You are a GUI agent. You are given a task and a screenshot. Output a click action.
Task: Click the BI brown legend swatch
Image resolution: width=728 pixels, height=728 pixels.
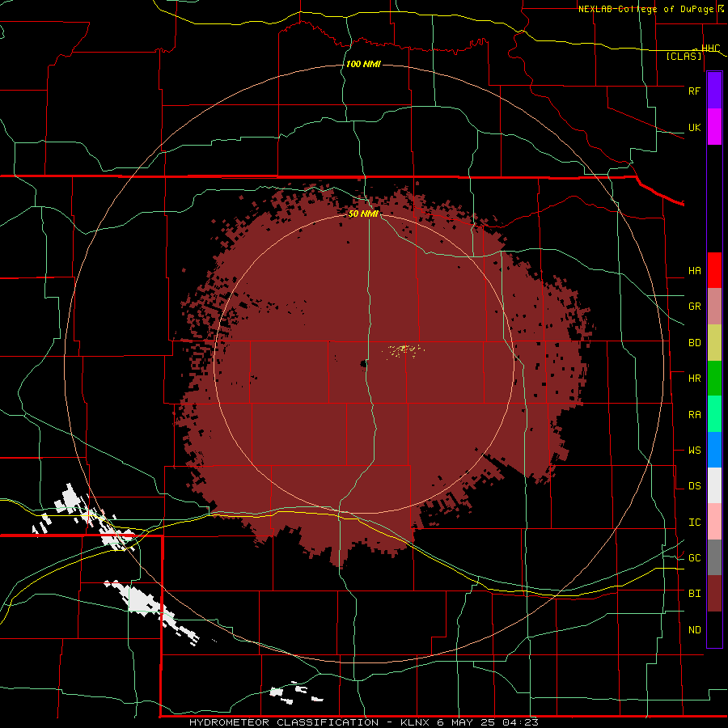(x=714, y=594)
